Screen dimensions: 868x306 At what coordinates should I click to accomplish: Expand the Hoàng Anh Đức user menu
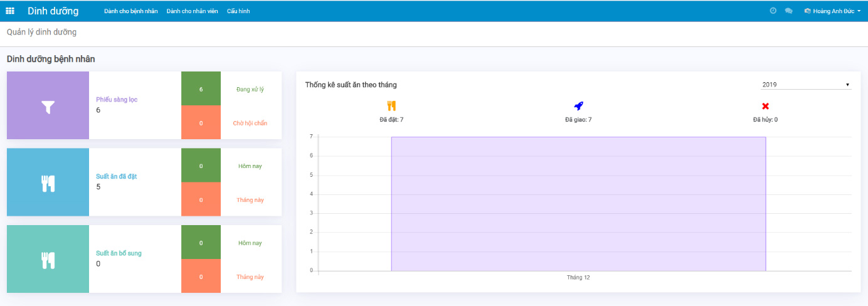832,11
